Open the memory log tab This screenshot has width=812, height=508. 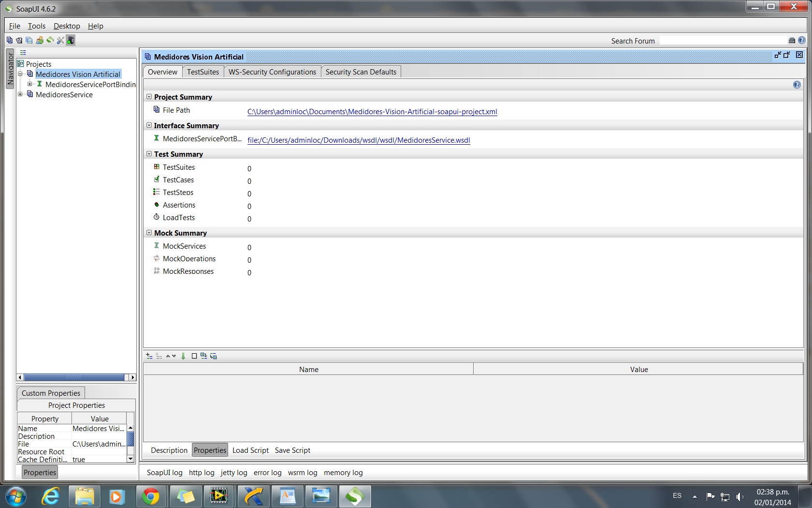pyautogui.click(x=343, y=473)
